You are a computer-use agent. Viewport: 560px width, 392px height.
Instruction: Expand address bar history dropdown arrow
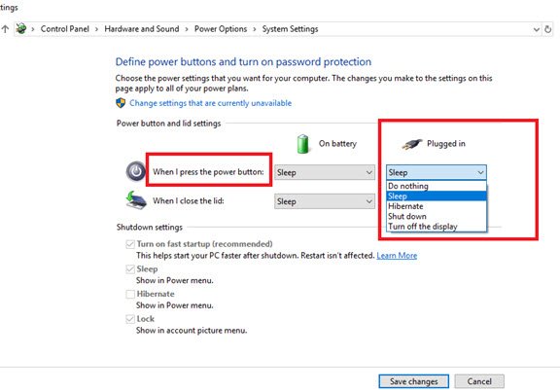tap(536, 29)
